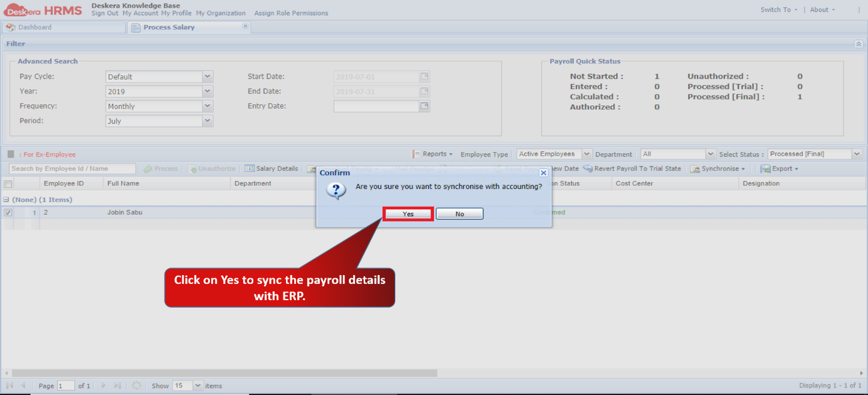
Task: Close the Confirm dialog with X icon
Action: pyautogui.click(x=544, y=172)
